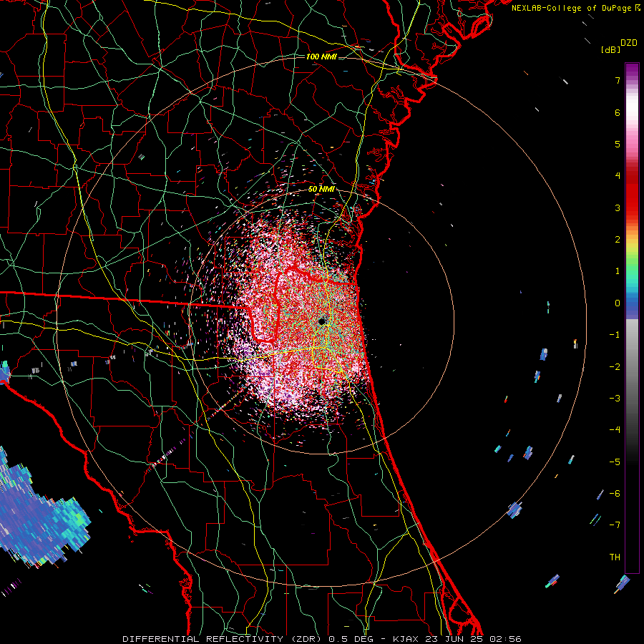Click the -7 dB scale value

pyautogui.click(x=615, y=525)
